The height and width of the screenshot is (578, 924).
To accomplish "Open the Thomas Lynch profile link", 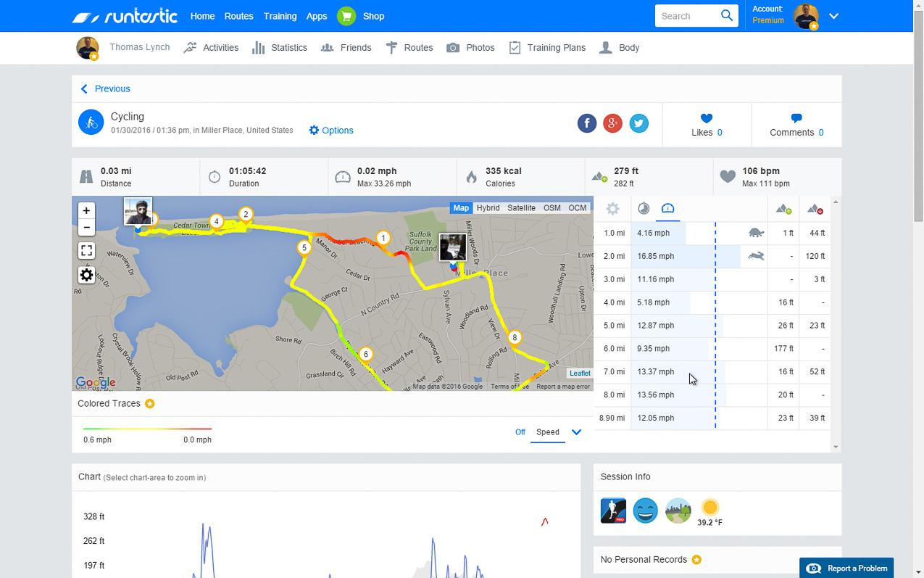I will 140,47.
